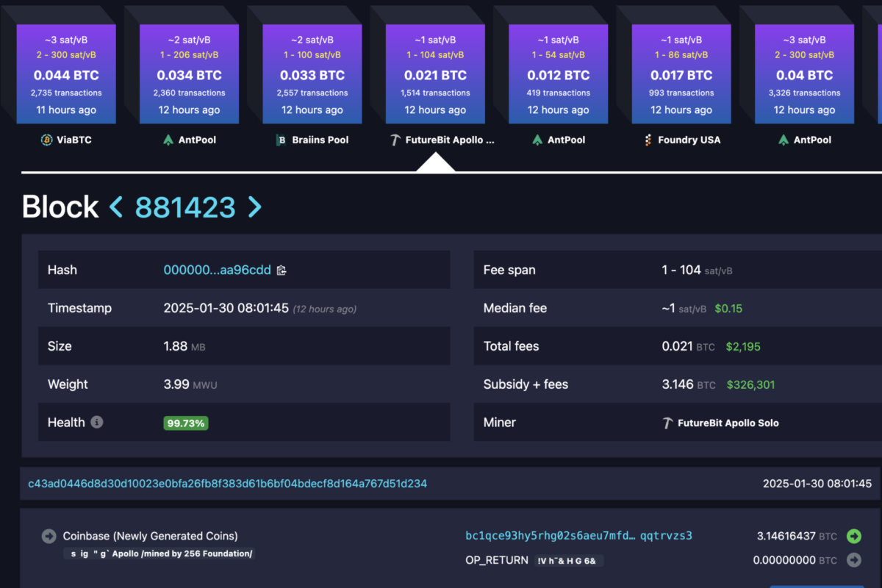This screenshot has height=588, width=882.
Task: Open the Health info tooltip icon
Action: click(x=96, y=422)
